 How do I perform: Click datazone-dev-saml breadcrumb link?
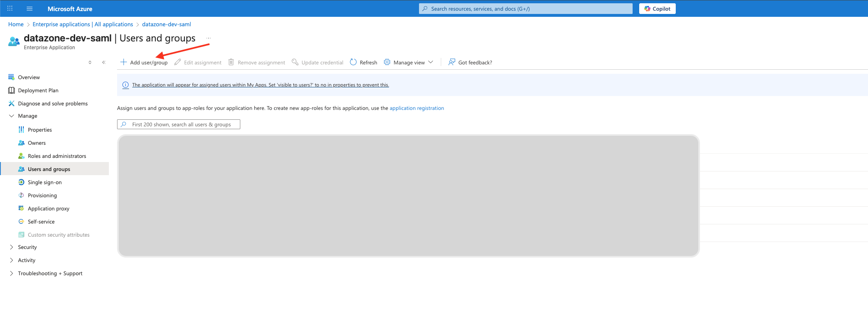tap(166, 24)
